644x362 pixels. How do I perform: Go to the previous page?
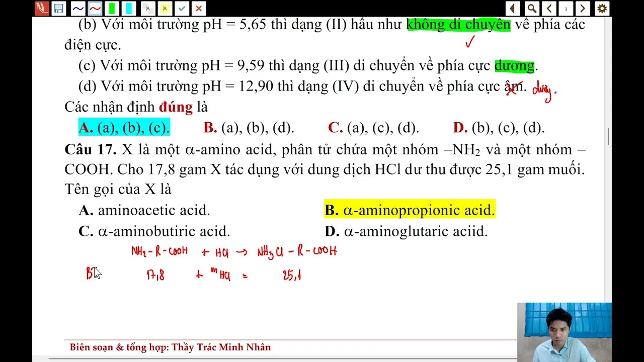[x=549, y=8]
